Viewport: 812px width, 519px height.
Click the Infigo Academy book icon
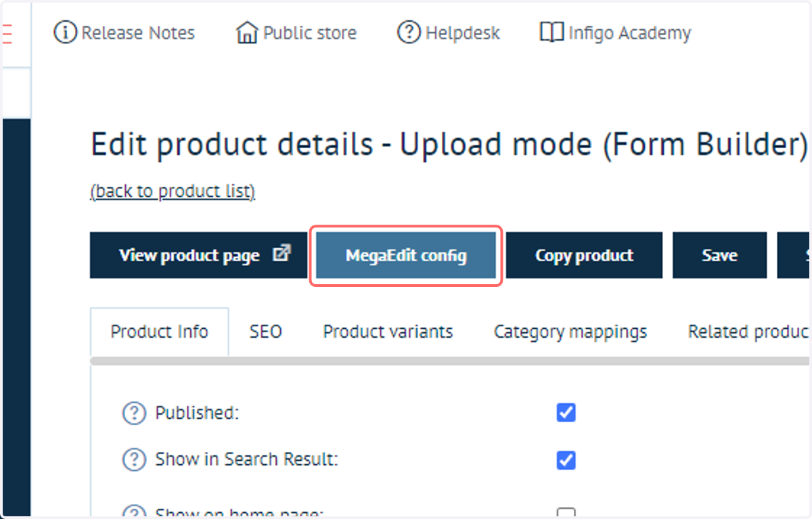coord(551,32)
